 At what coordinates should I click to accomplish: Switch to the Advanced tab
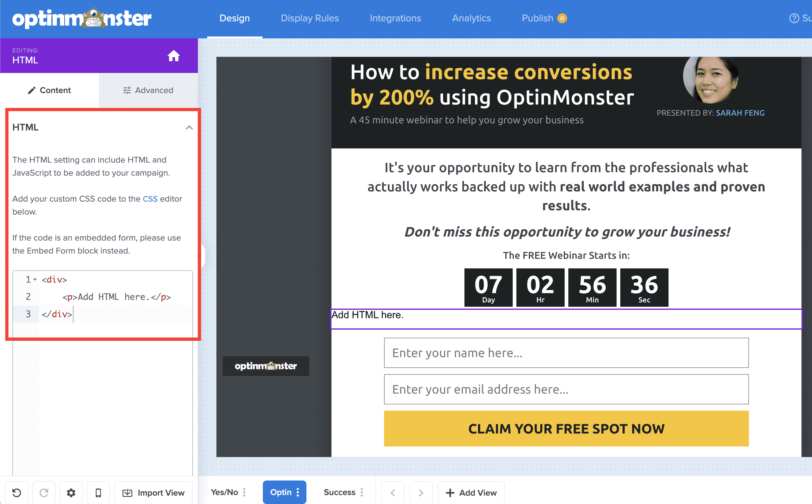pos(148,90)
